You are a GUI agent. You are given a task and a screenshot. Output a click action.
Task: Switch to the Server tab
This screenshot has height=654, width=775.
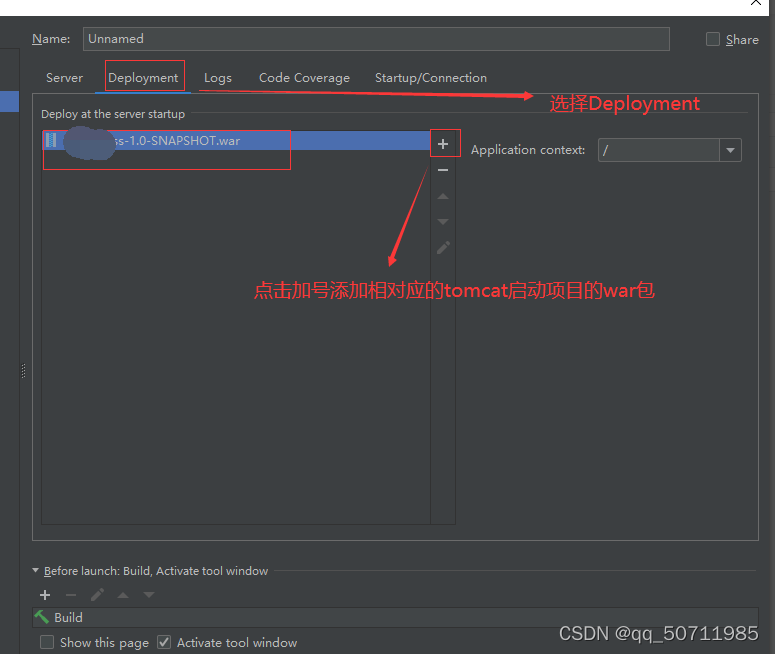[64, 78]
